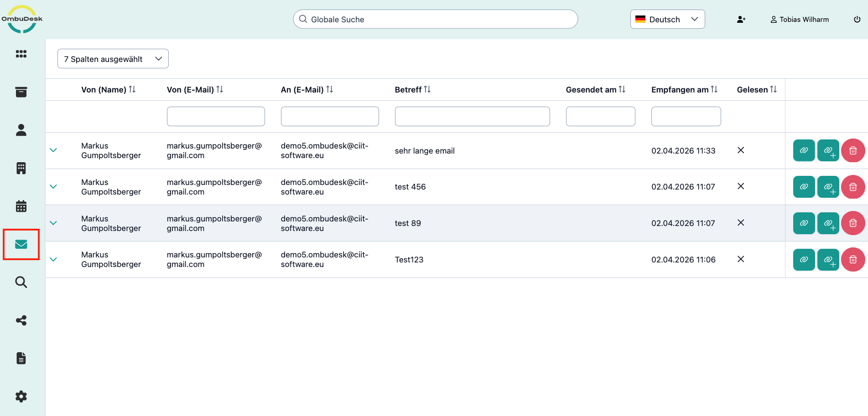Link the 'sehr lange email' message to case
The height and width of the screenshot is (416, 868).
coord(804,150)
